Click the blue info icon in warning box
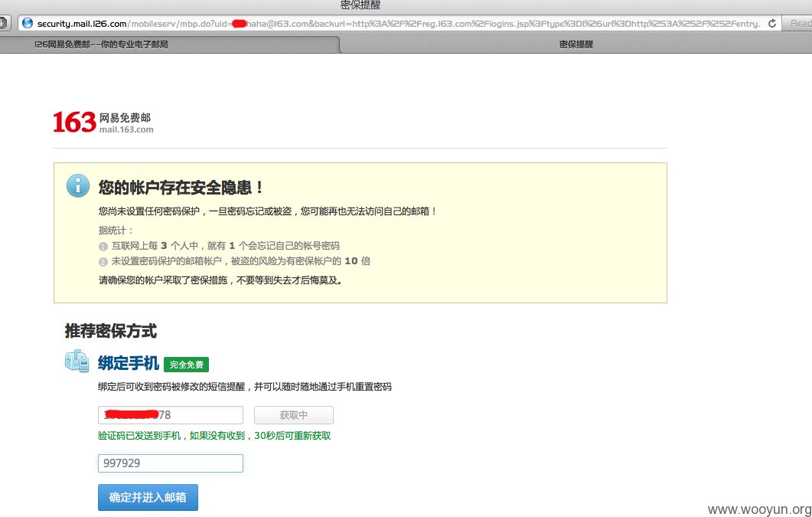The height and width of the screenshot is (517, 812). 77,185
